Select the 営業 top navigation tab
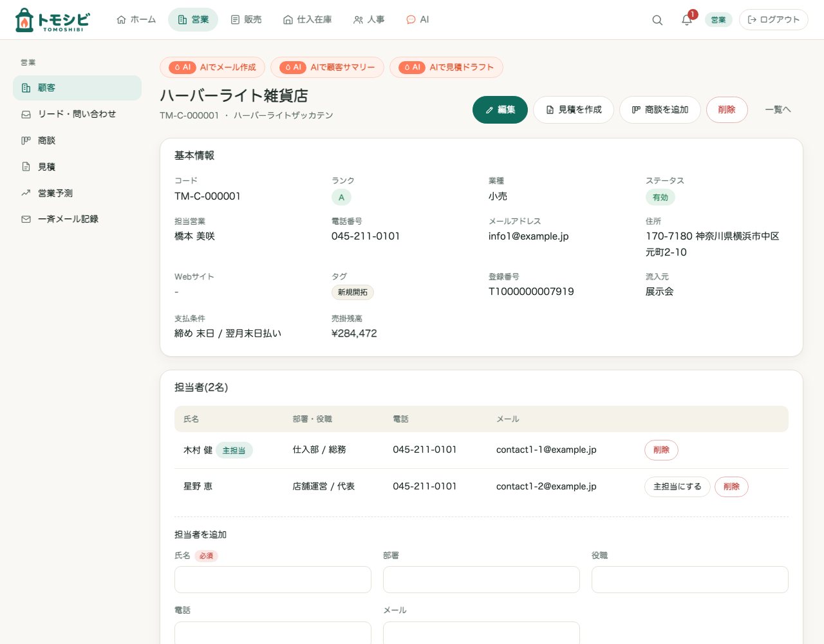Image resolution: width=824 pixels, height=644 pixels. (193, 20)
